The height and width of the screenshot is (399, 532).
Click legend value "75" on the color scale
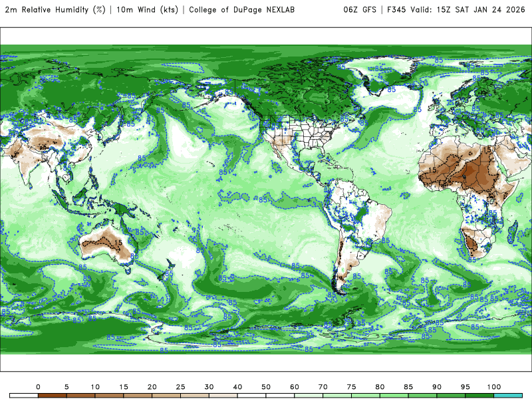(x=352, y=387)
